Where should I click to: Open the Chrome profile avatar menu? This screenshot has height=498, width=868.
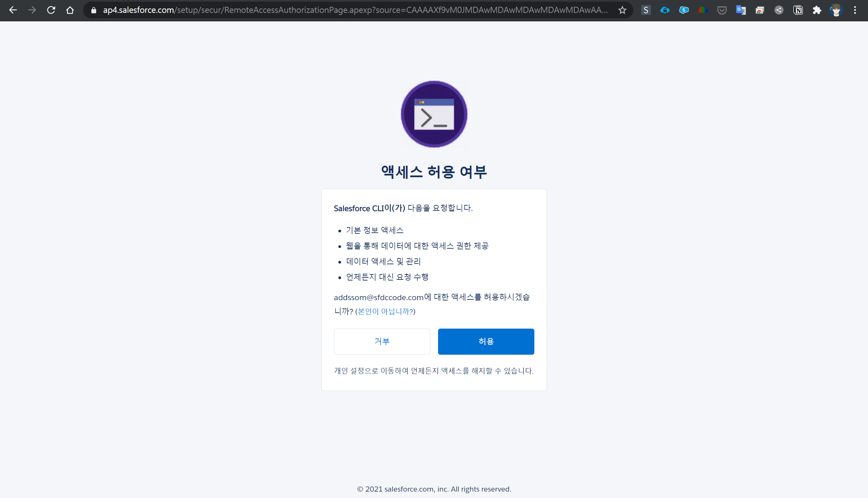pyautogui.click(x=836, y=10)
